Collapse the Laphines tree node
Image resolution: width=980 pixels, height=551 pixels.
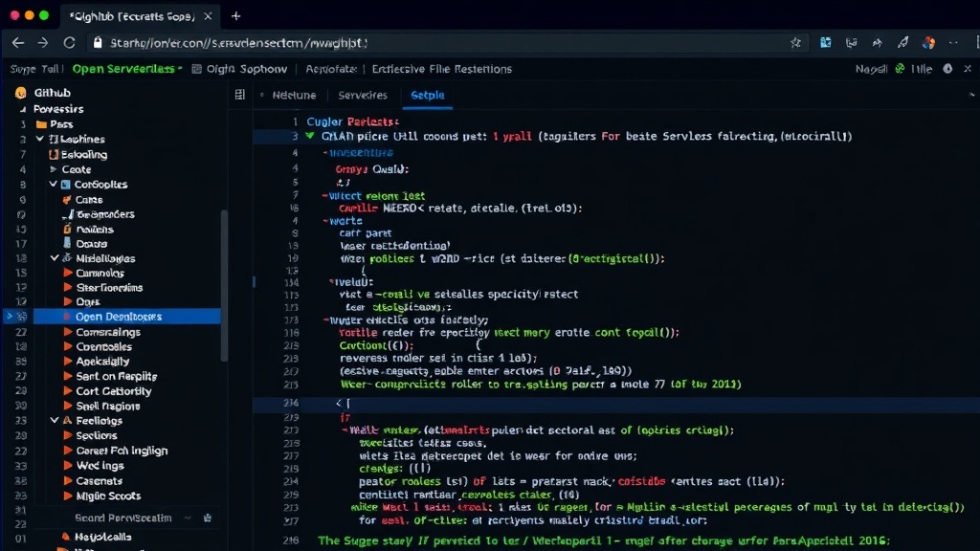[40, 139]
